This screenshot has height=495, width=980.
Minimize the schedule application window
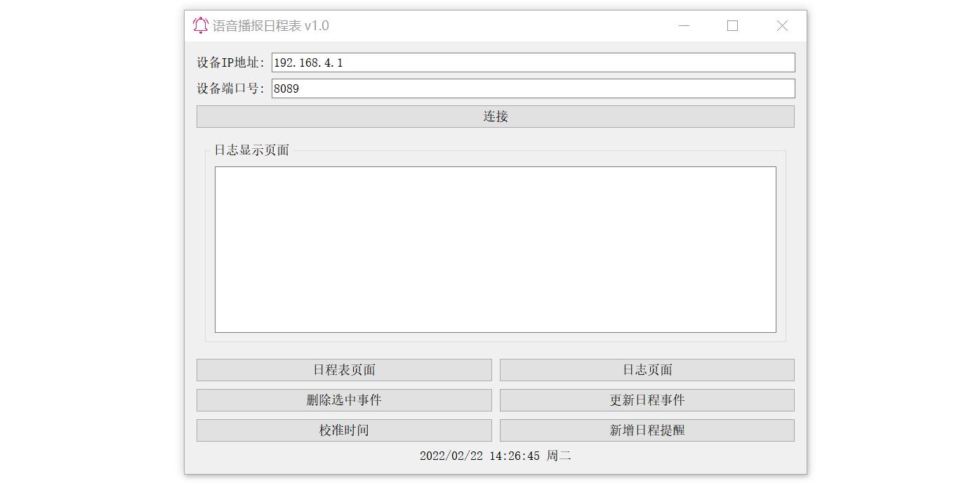[684, 25]
